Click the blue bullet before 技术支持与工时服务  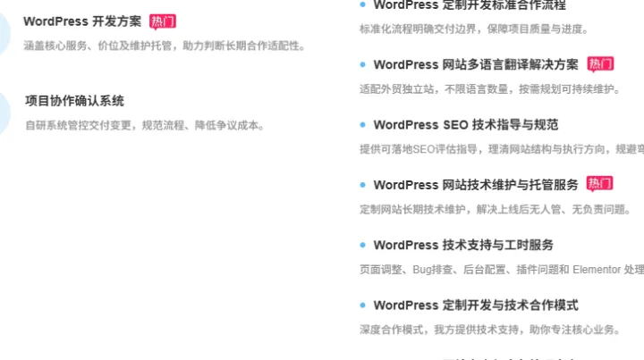(362, 245)
